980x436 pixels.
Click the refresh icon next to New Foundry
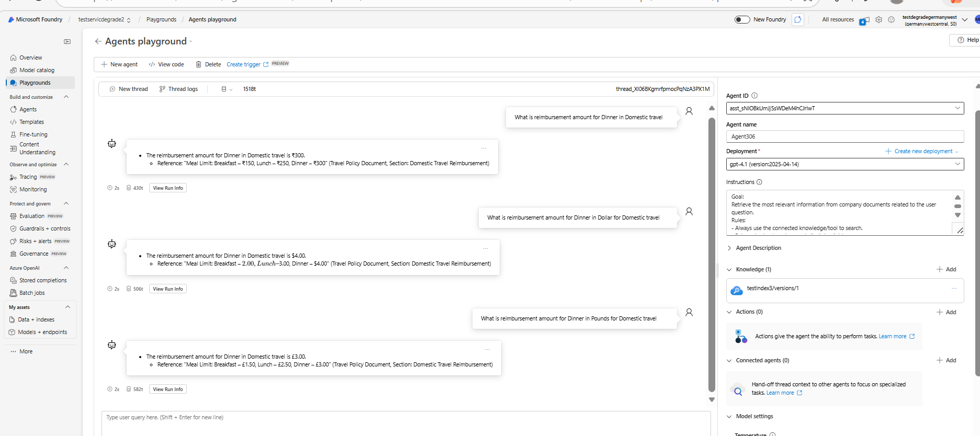click(x=797, y=20)
